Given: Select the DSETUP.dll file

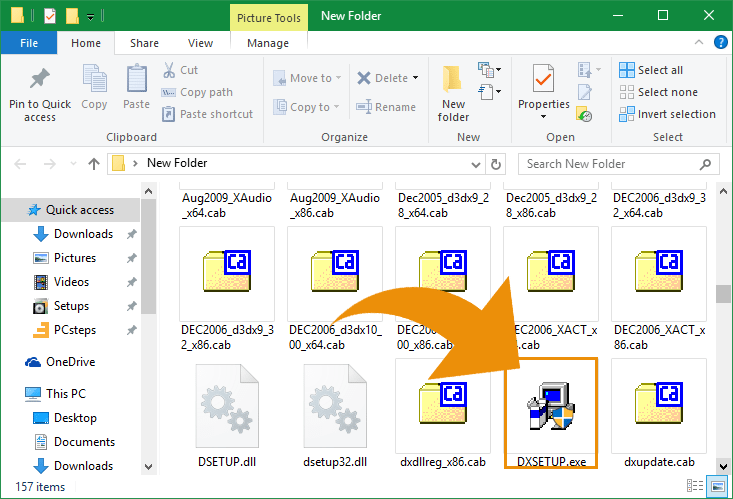Looking at the screenshot, I should (x=227, y=414).
